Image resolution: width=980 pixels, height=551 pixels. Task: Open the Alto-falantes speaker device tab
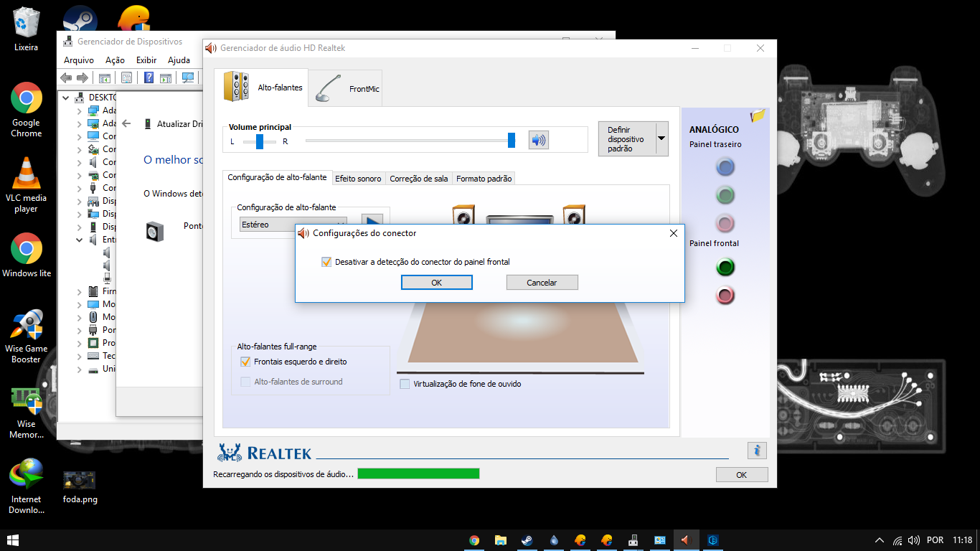[x=261, y=88]
